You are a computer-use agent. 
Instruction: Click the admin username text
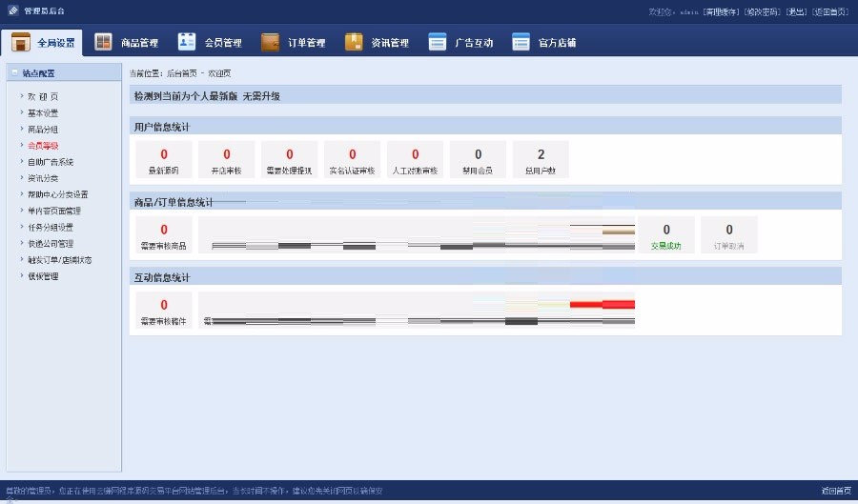click(x=689, y=12)
